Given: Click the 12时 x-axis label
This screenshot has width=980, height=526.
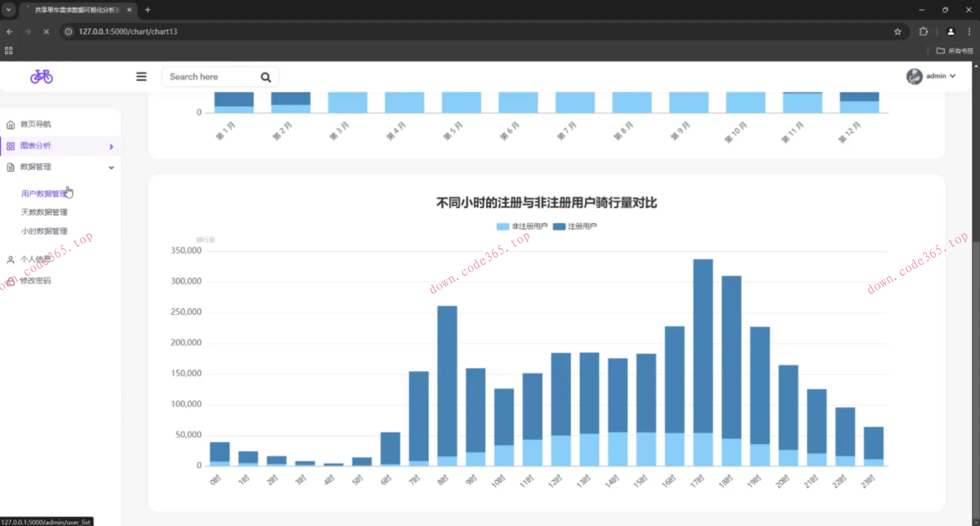Looking at the screenshot, I should pyautogui.click(x=555, y=481).
